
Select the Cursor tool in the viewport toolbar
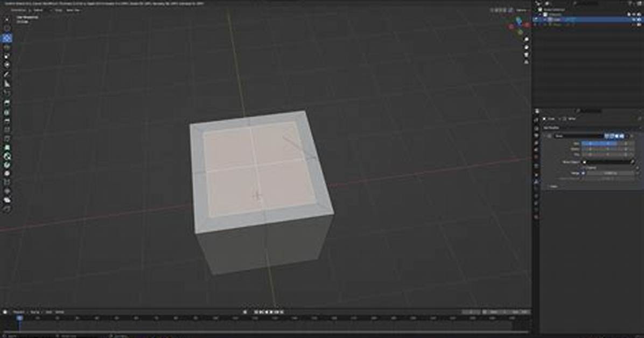(7, 29)
